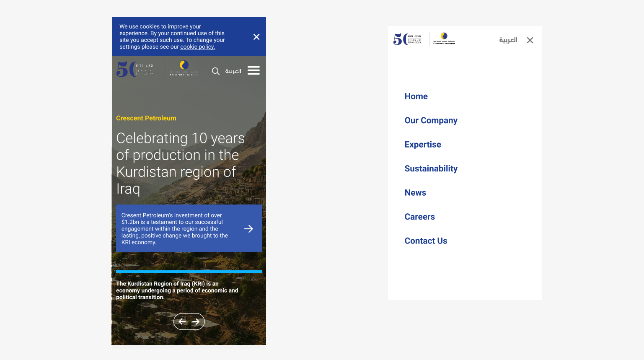Go to the Expertise section
The image size is (644, 360).
tap(423, 145)
